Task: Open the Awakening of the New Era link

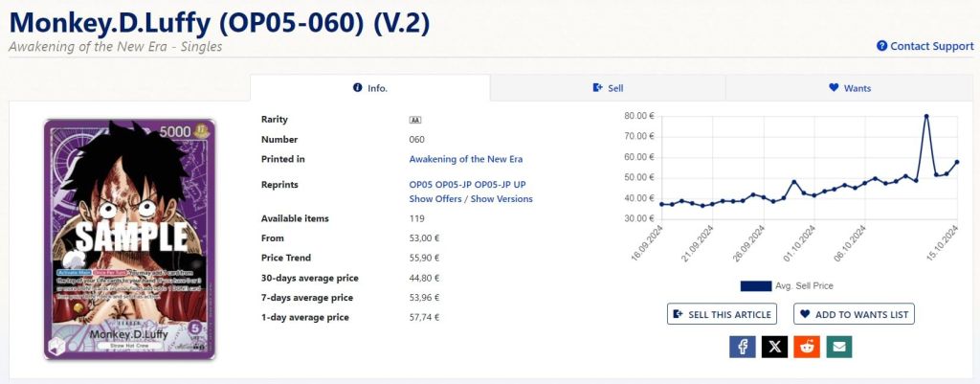Action: point(465,159)
